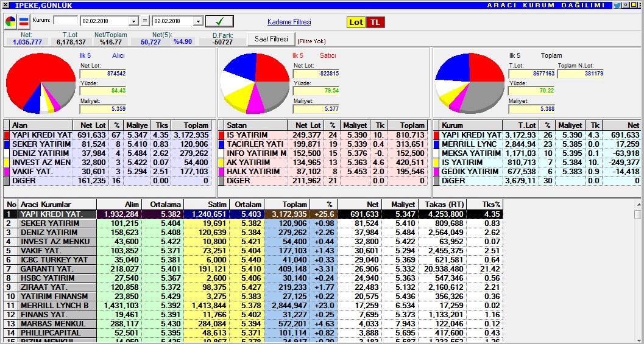
Task: Sort by the Satim column header
Action: tap(207, 205)
